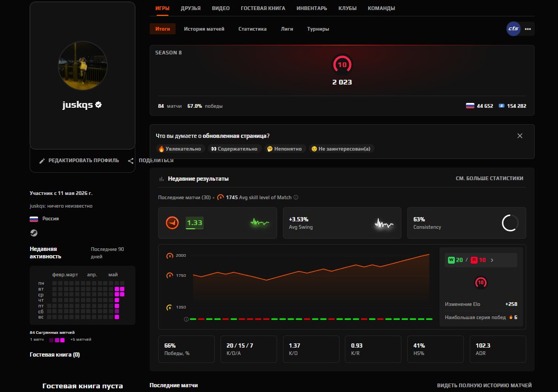Click the info icon after Avg skill level
This screenshot has height=392, width=558.
pos(296,197)
